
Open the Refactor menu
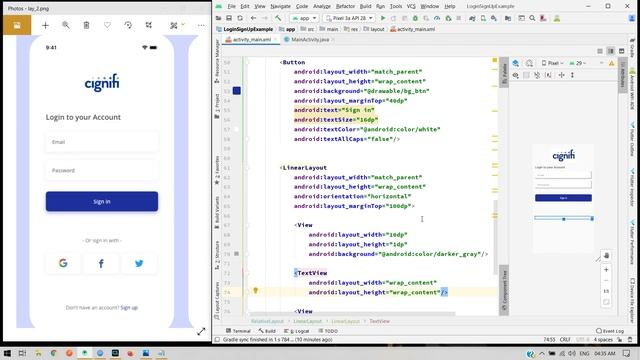click(345, 6)
